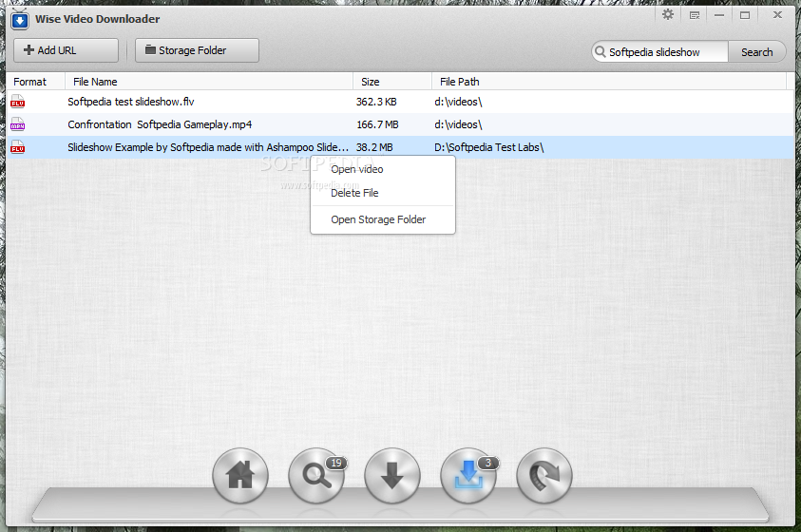
Task: Click the Search button
Action: pyautogui.click(x=756, y=52)
